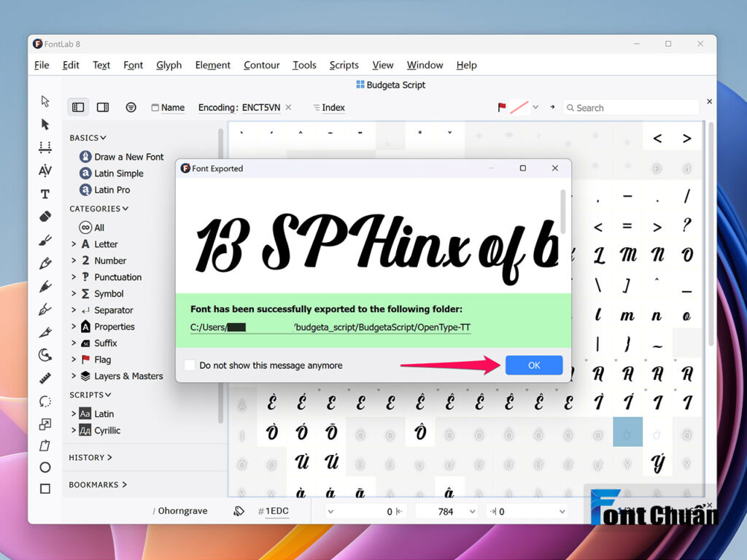This screenshot has width=747, height=560.
Task: Open the flag color dropdown arrow
Action: click(x=535, y=108)
